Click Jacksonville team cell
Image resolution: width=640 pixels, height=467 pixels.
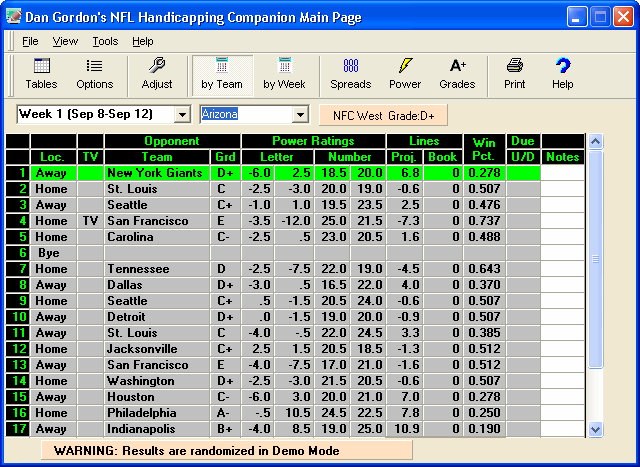pos(157,349)
